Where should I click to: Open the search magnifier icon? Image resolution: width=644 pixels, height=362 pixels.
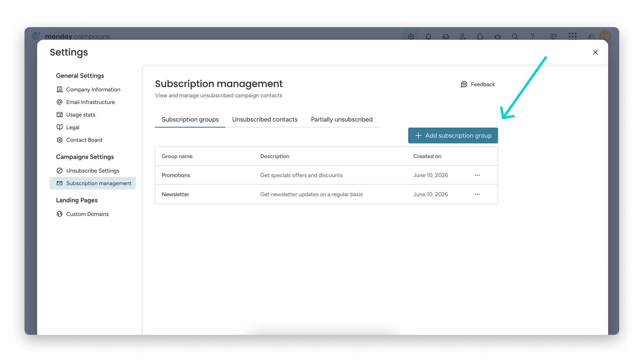(515, 37)
